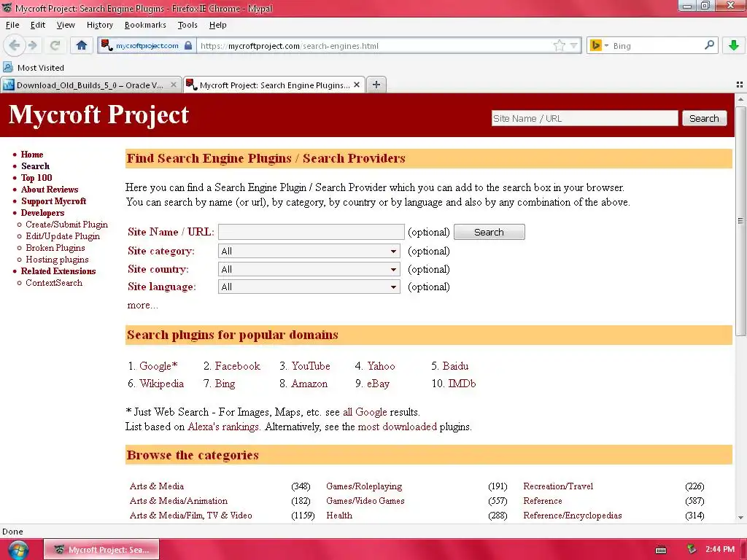
Task: Open the Tools menu
Action: (187, 25)
